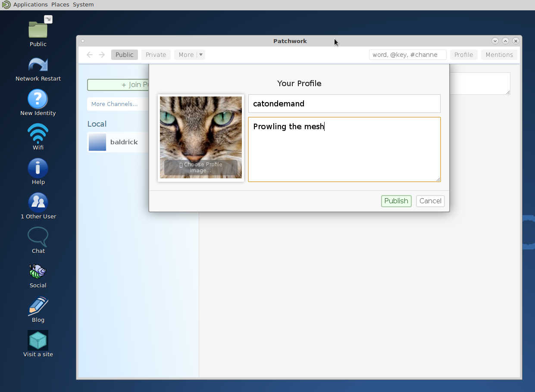
Task: Click Choose Profile image button
Action: click(201, 168)
